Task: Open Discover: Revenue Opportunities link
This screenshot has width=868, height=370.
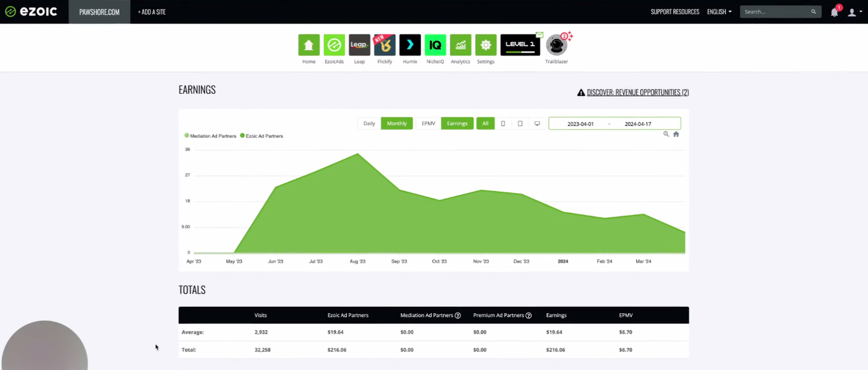Action: [x=637, y=92]
